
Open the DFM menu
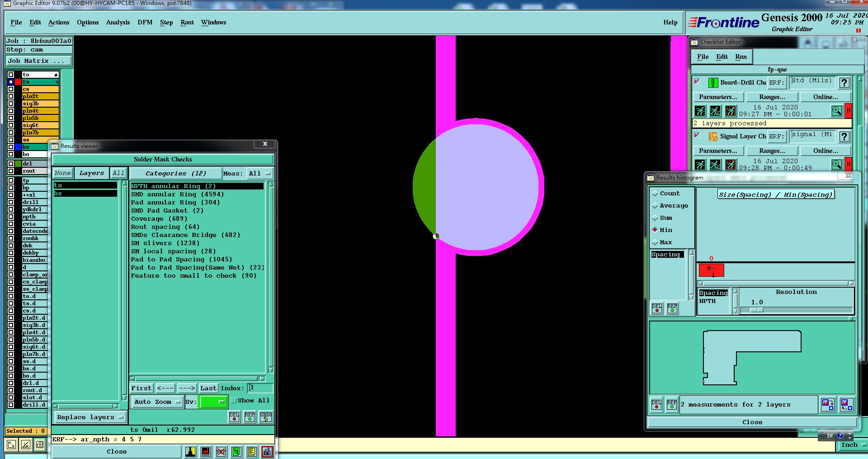click(145, 23)
